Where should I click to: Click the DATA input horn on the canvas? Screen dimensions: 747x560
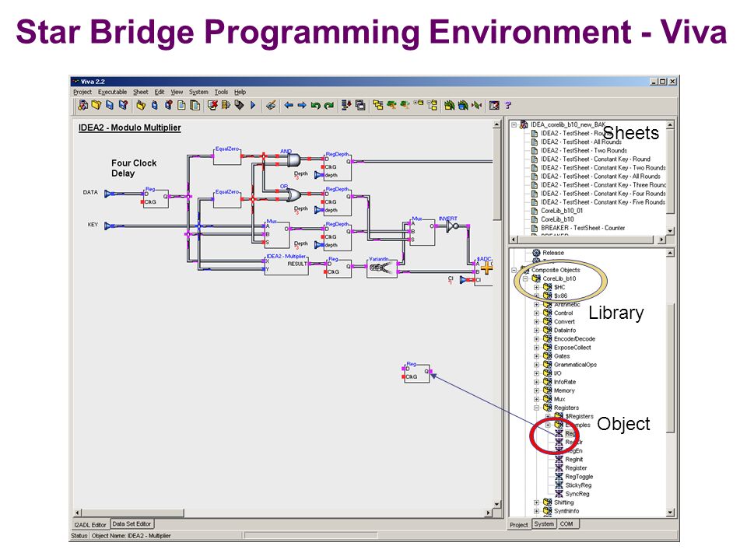click(x=110, y=194)
